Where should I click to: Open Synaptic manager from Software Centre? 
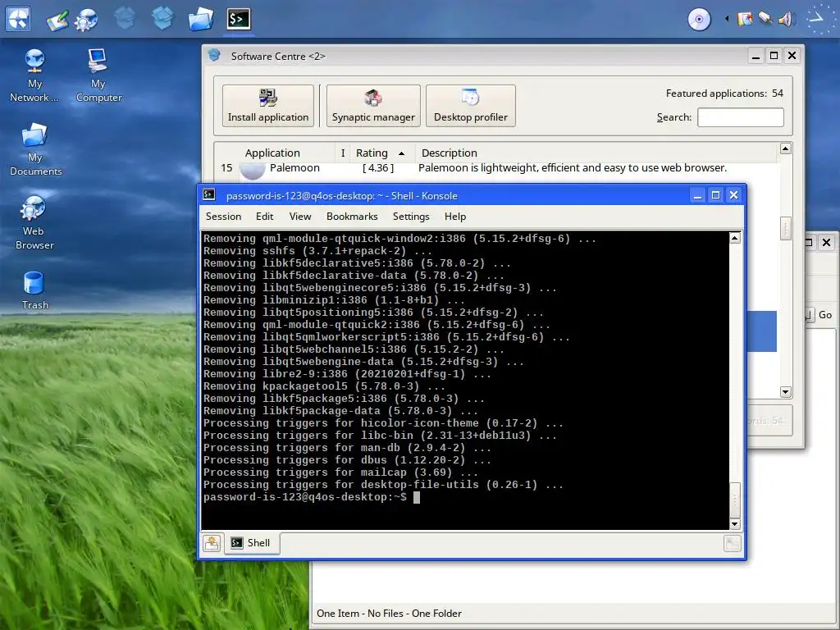tap(373, 106)
